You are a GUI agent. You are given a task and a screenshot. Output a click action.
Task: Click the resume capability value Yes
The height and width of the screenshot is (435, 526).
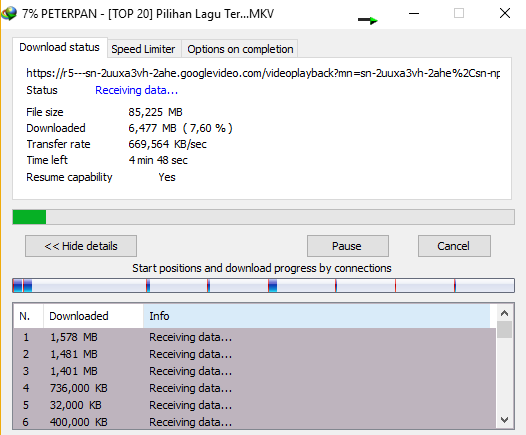[x=167, y=177]
